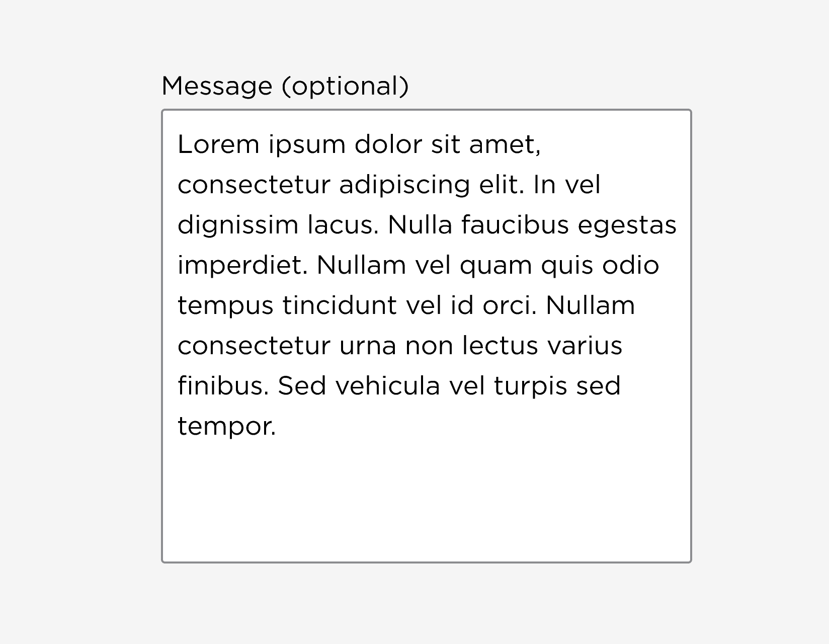Screen dimensions: 829x644
Task: Click the "Message (optional)" label
Action: [x=285, y=86]
